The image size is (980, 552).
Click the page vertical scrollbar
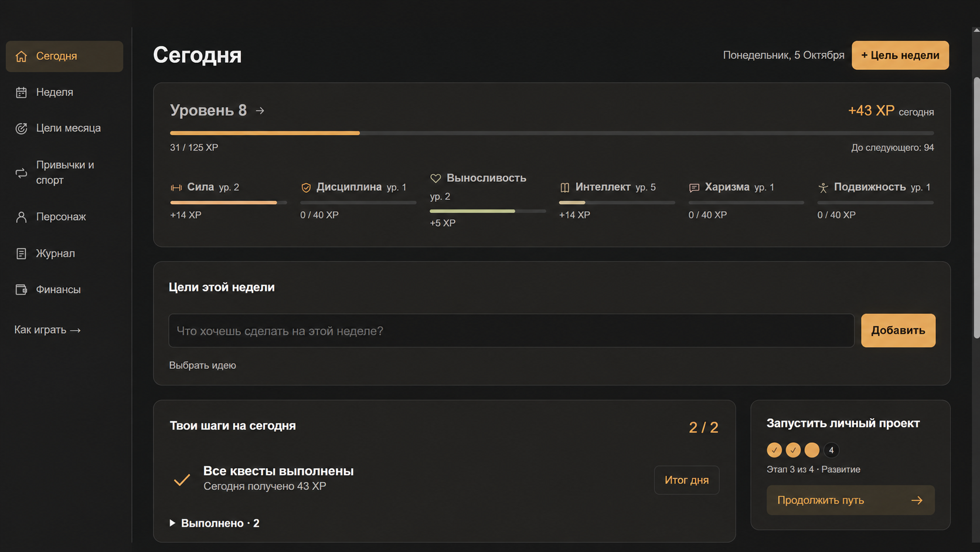976,208
